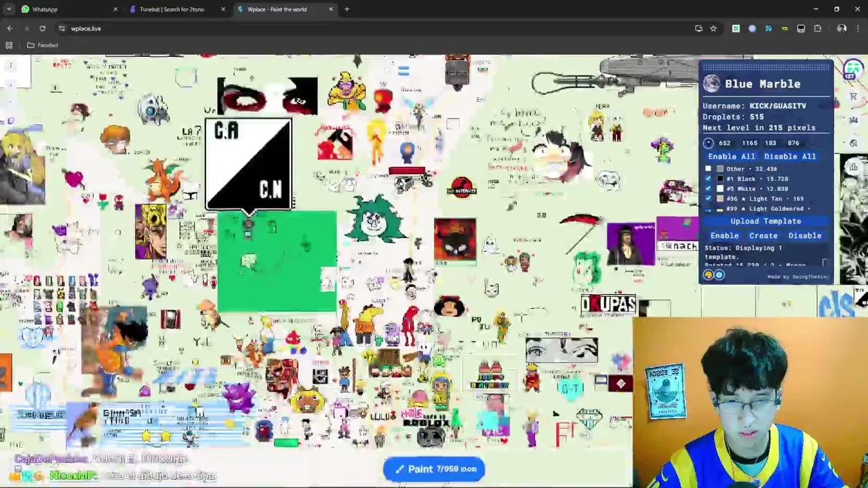Toggle the Other color checkbox
Image resolution: width=868 pixels, height=488 pixels.
[x=709, y=169]
